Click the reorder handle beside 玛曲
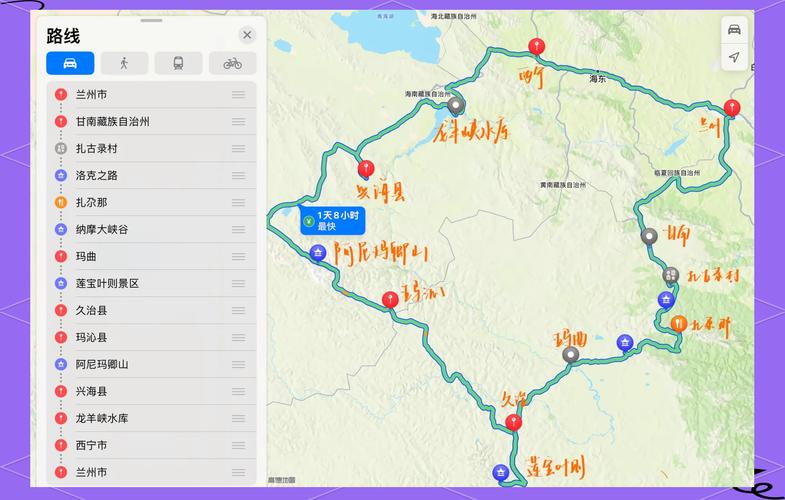The width and height of the screenshot is (785, 500). (238, 256)
